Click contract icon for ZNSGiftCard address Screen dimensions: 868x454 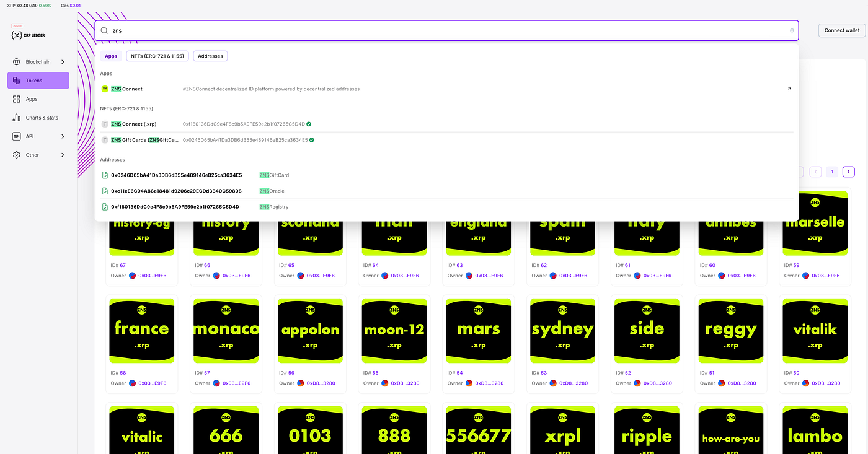[x=105, y=175]
